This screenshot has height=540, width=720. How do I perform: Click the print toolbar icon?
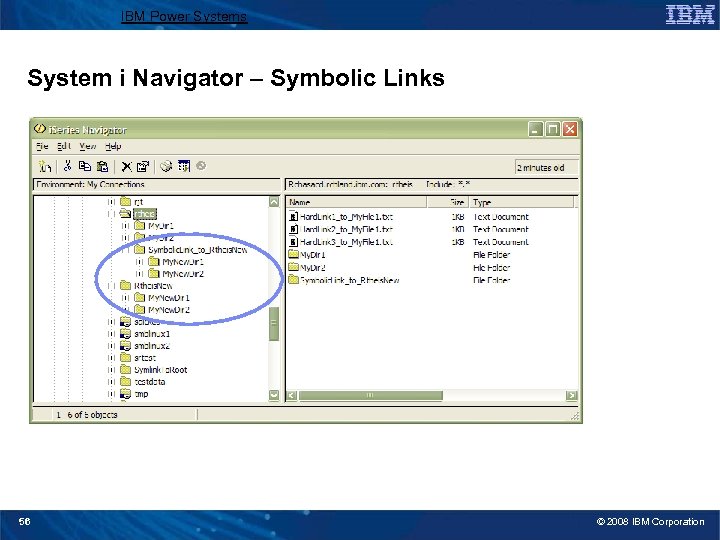pos(166,166)
